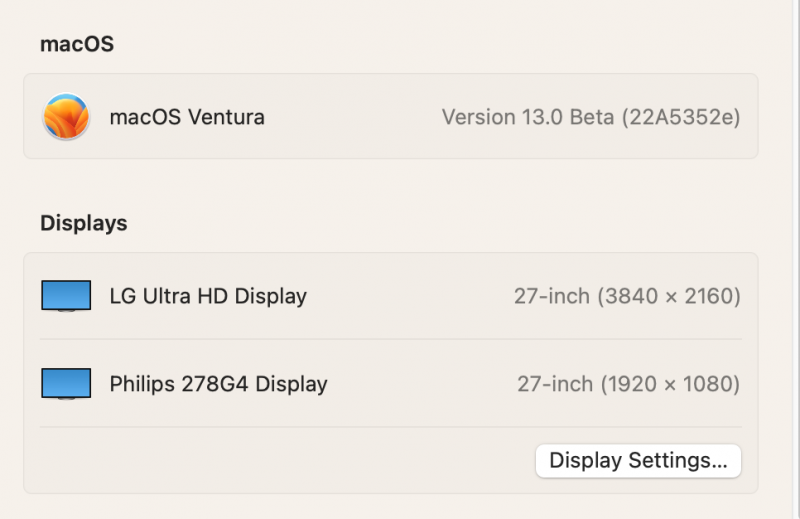Select the LG Ultra HD Display label
800x519 pixels.
coord(208,296)
